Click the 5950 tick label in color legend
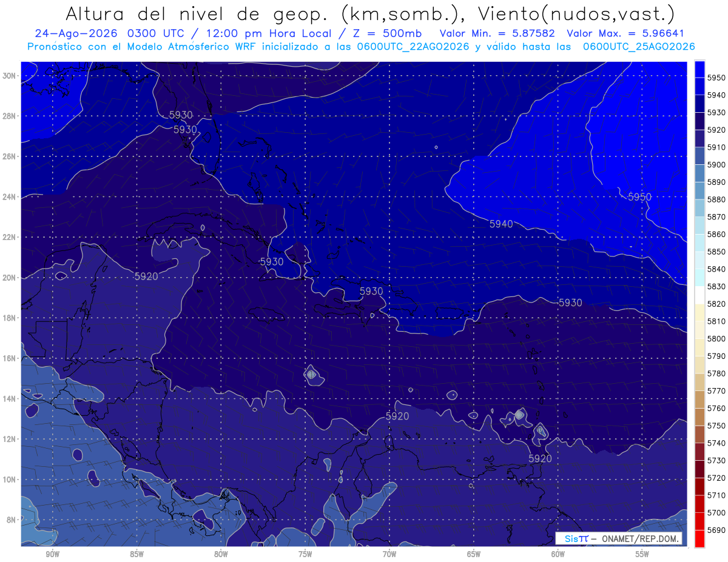This screenshot has width=728, height=562. coord(716,78)
